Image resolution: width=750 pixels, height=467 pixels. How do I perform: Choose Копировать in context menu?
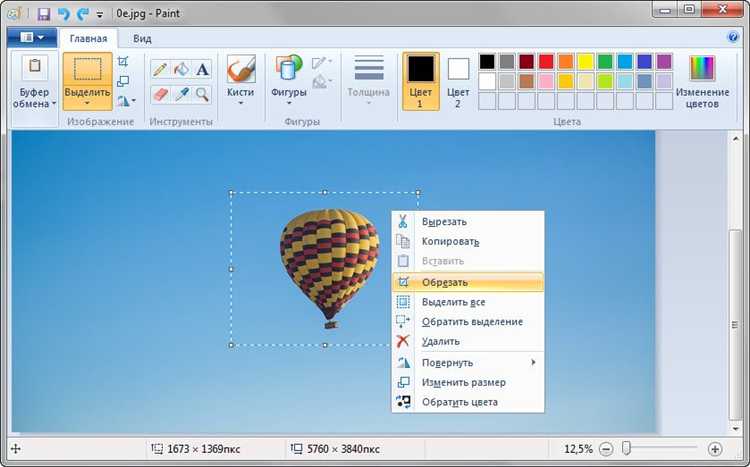point(468,242)
